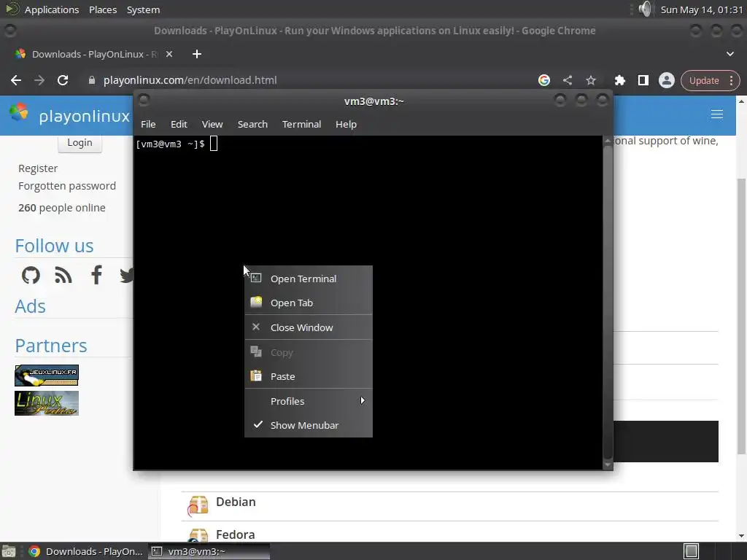Image resolution: width=747 pixels, height=560 pixels.
Task: Open the Applications panel menu
Action: 52,9
